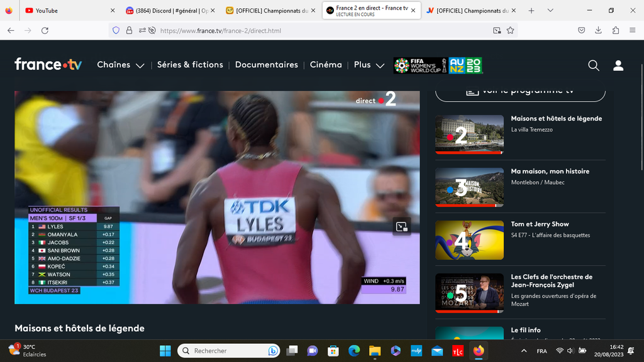Open the FRA input language switcher

(541, 351)
